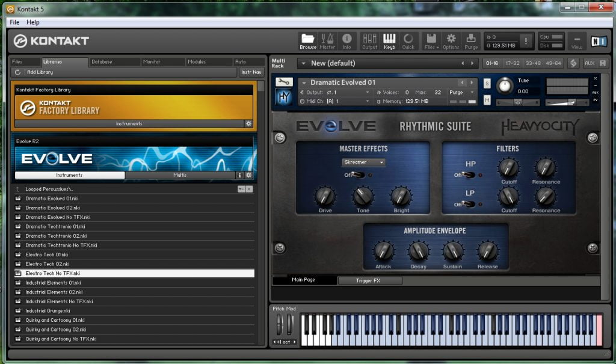This screenshot has width=616, height=364.
Task: Toggle the HP filter switch
Action: click(x=468, y=175)
